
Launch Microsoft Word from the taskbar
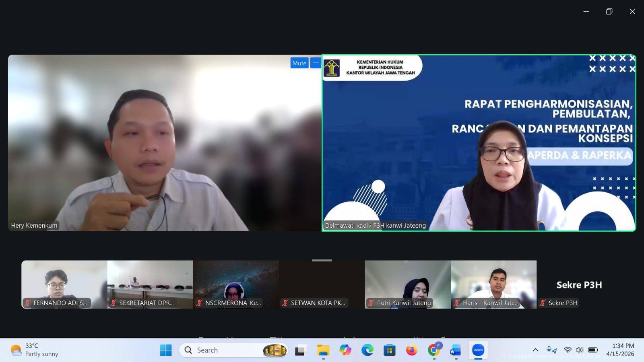[x=455, y=350]
